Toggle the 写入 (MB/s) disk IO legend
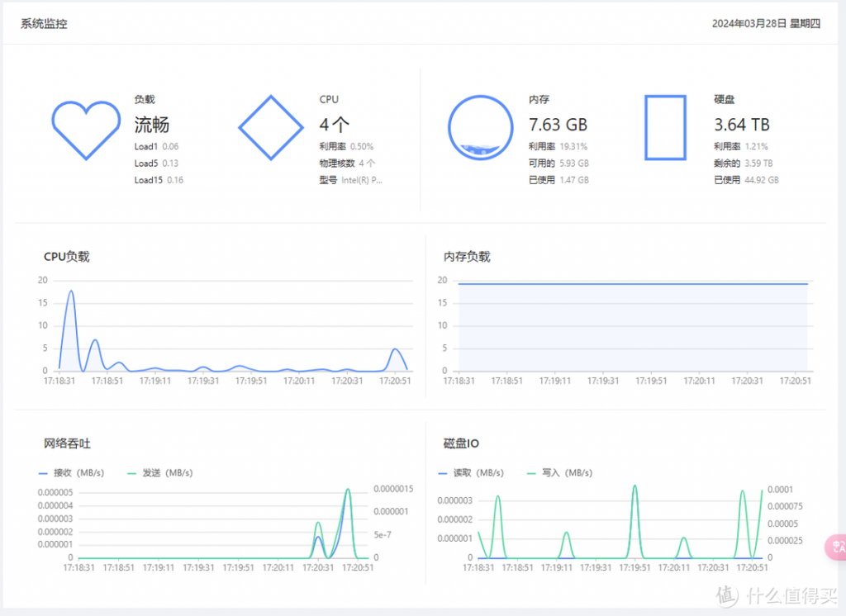Image resolution: width=846 pixels, height=616 pixels. pyautogui.click(x=566, y=473)
